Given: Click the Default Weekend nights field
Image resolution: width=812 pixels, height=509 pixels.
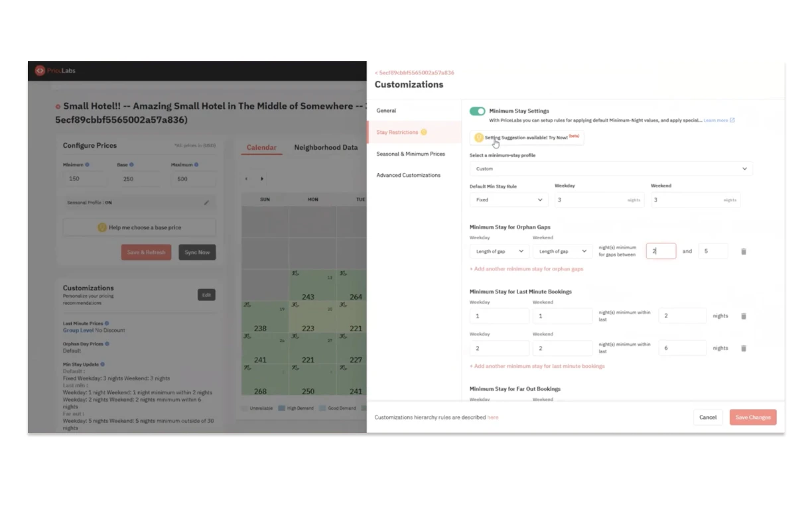Looking at the screenshot, I should point(696,199).
